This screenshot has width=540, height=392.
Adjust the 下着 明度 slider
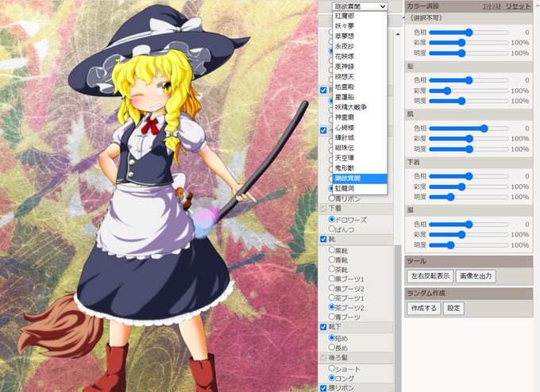click(469, 198)
